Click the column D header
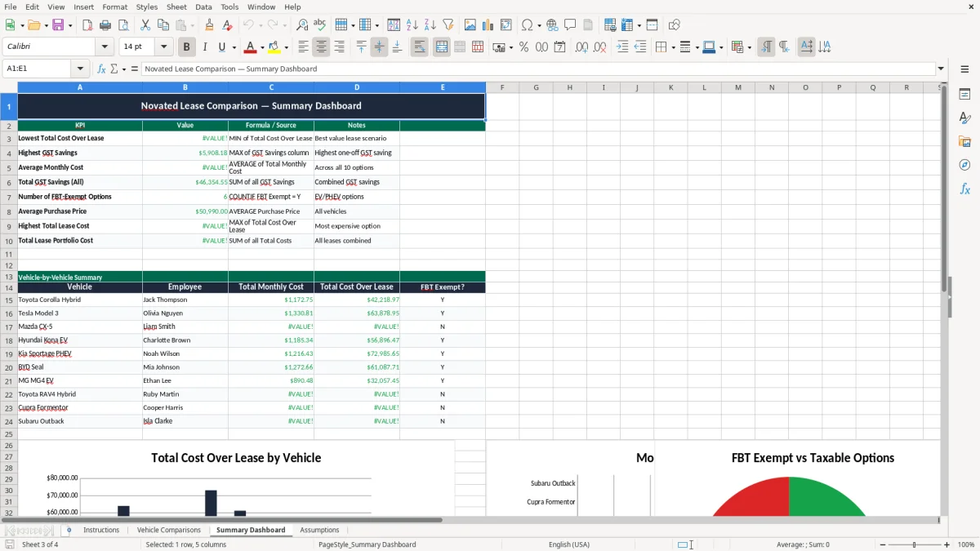 pyautogui.click(x=357, y=87)
